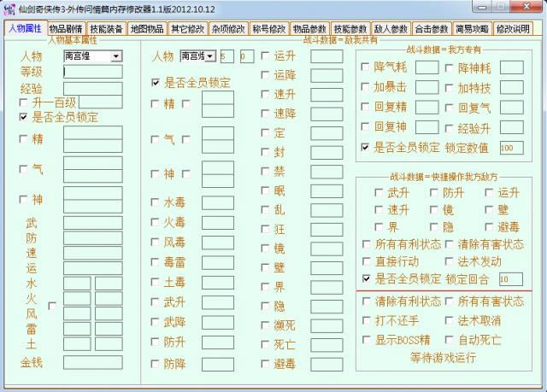This screenshot has width=547, height=392.
Task: Check the 运降 checkbox
Action: pos(265,75)
